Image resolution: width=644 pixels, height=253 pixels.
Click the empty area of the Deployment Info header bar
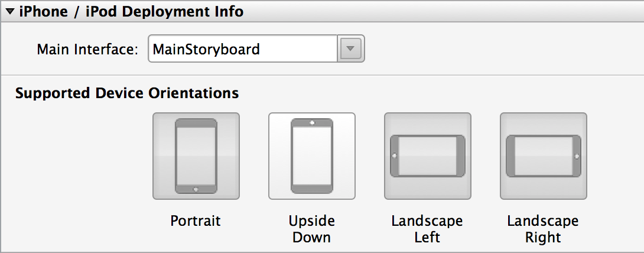(443, 12)
